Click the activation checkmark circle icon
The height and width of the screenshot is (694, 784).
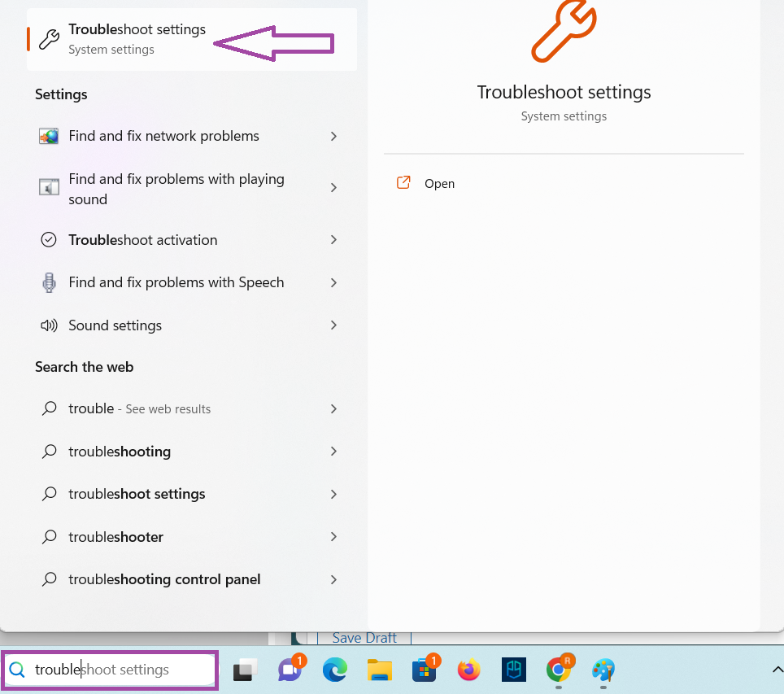(49, 240)
